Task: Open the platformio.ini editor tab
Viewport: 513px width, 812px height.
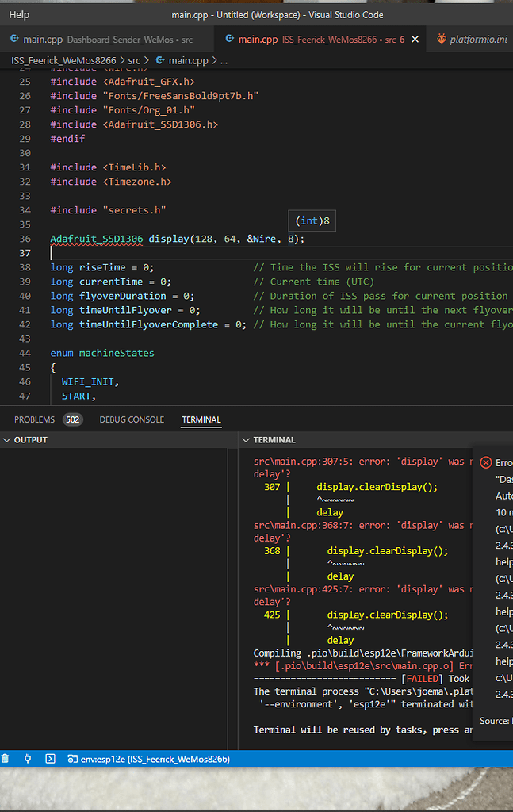Action: coord(472,40)
